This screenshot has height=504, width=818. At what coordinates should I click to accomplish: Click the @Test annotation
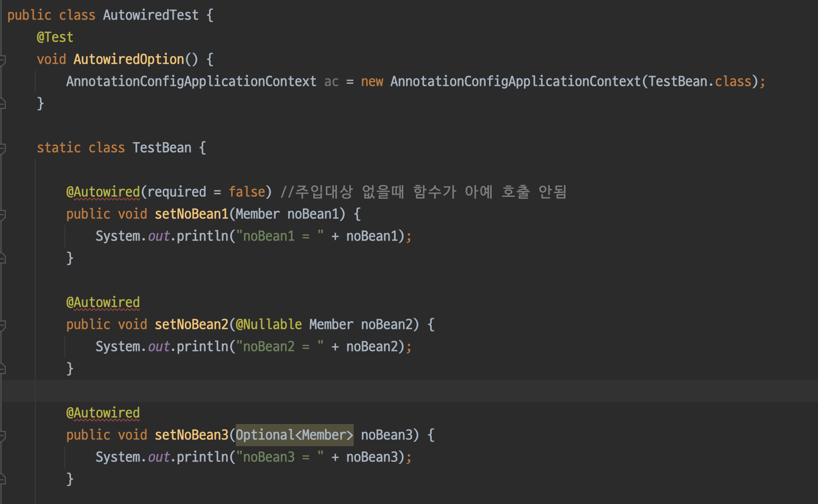point(55,37)
